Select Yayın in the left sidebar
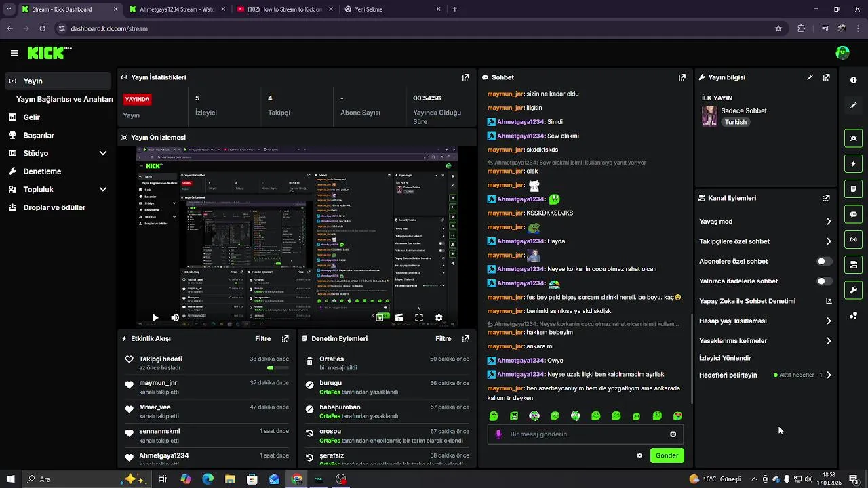The width and height of the screenshot is (868, 488). (58, 81)
